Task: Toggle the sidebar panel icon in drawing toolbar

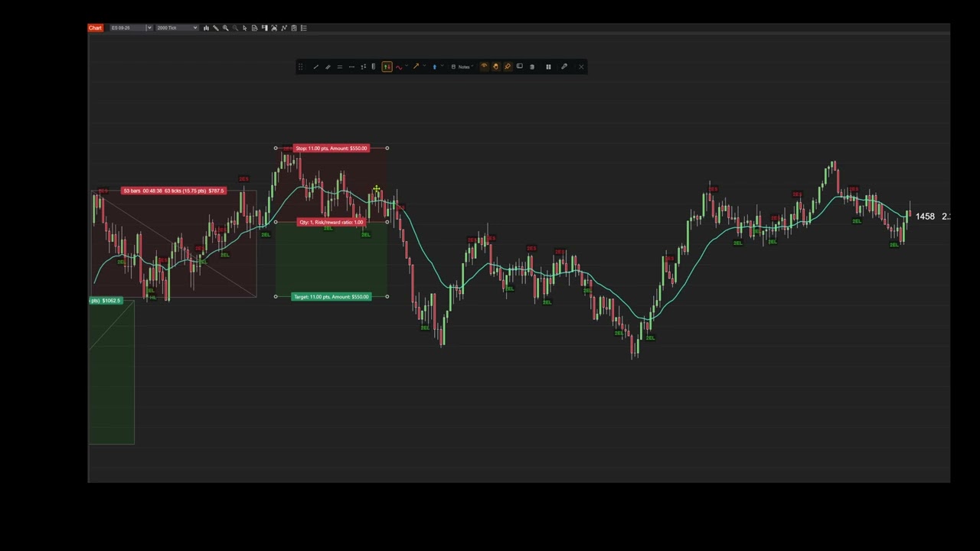Action: [x=520, y=67]
